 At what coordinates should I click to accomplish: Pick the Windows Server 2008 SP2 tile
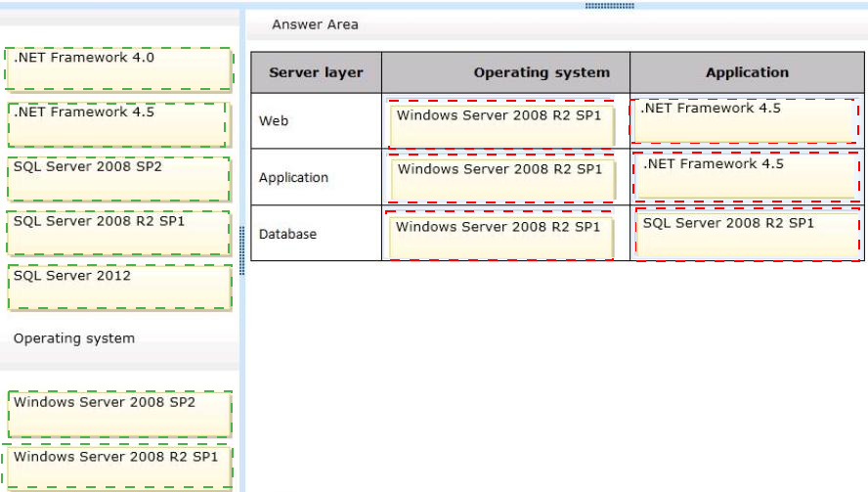click(x=119, y=415)
